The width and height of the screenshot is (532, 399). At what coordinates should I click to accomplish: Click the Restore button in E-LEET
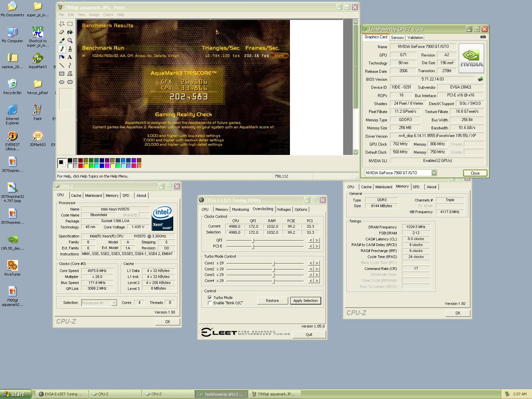point(272,301)
